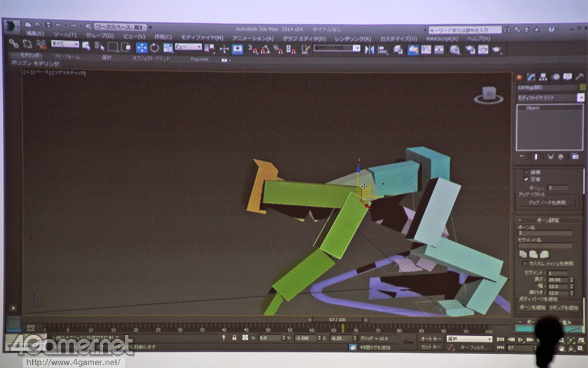The width and height of the screenshot is (588, 368).
Task: Open the レンダリング(R) menu
Action: click(353, 39)
